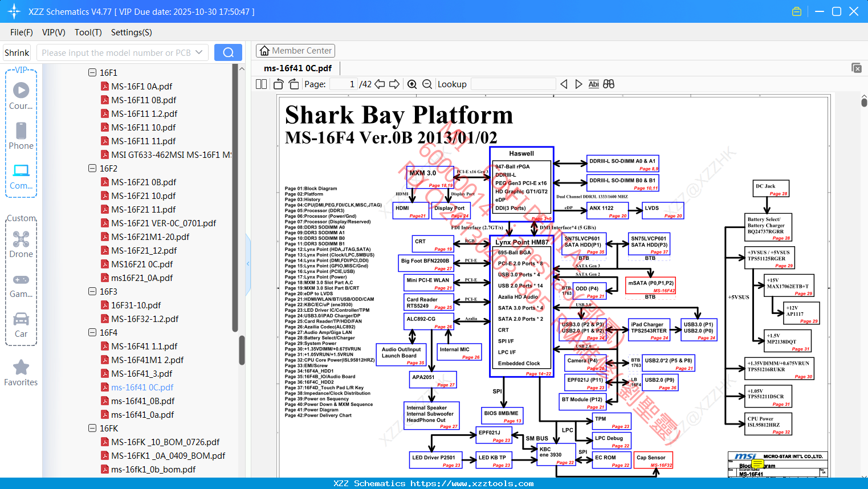Open MS-16F31-10.pdf file
The image size is (868, 489).
click(136, 305)
